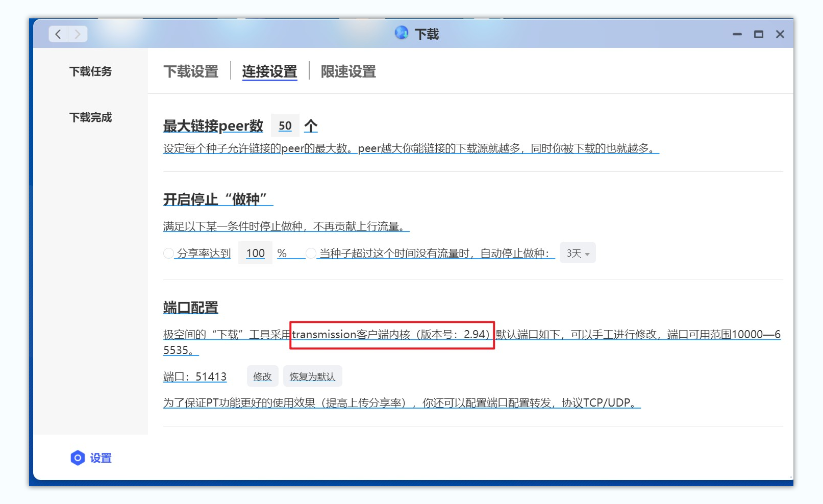Click the 开启停止做种 heading

point(217,199)
